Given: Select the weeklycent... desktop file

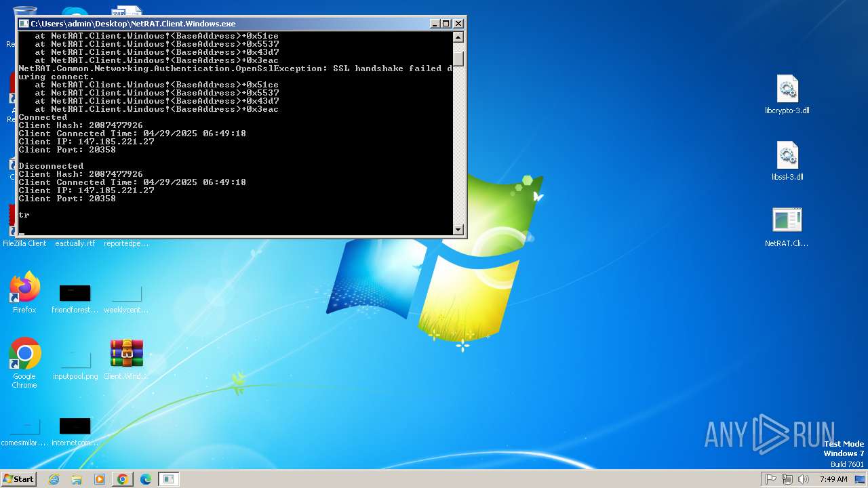Looking at the screenshot, I should click(126, 298).
